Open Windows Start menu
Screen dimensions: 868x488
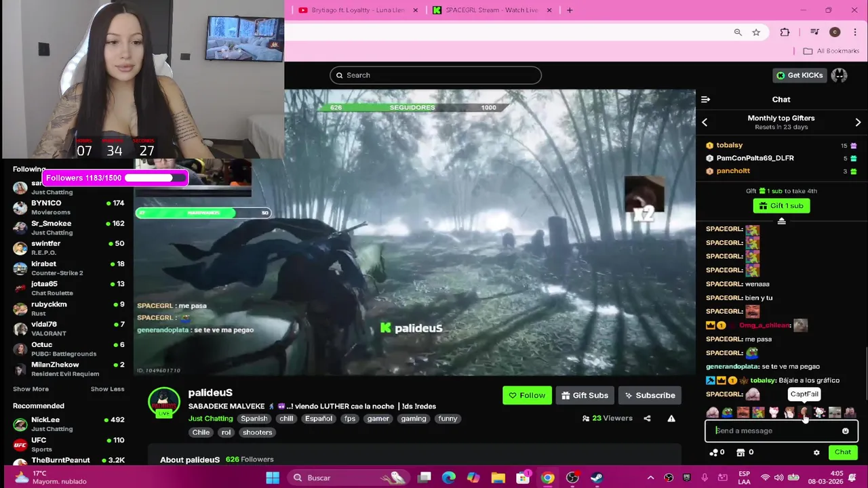pyautogui.click(x=273, y=478)
